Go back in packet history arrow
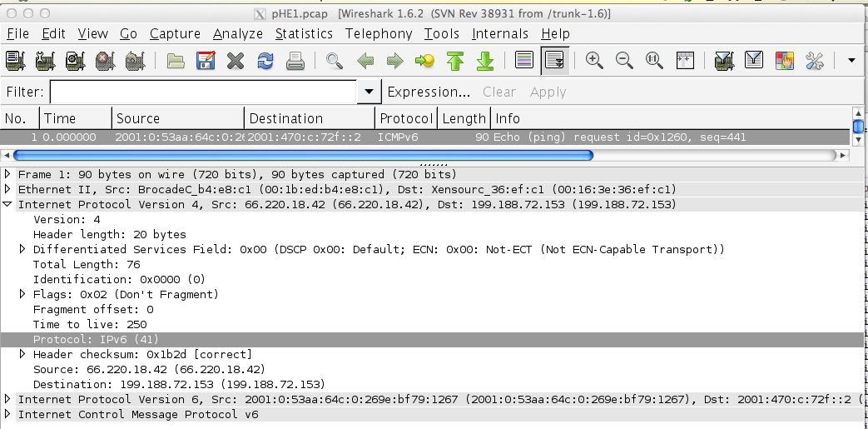This screenshot has width=868, height=429. (365, 61)
